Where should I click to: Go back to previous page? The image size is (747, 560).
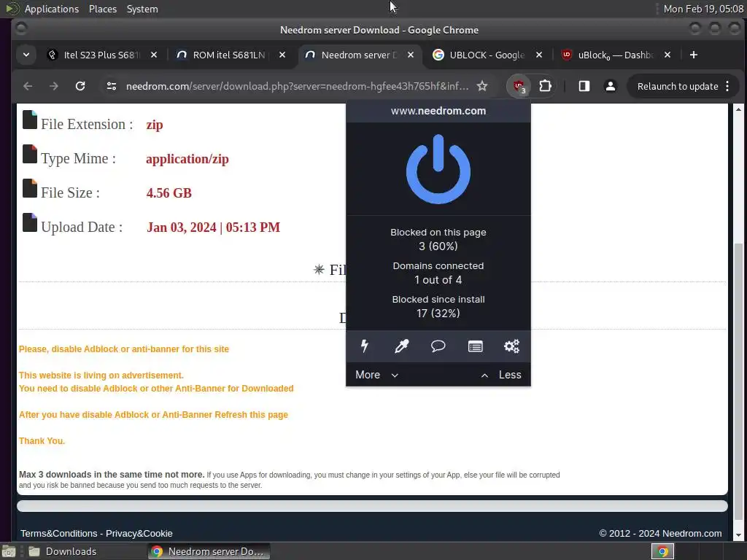point(28,86)
